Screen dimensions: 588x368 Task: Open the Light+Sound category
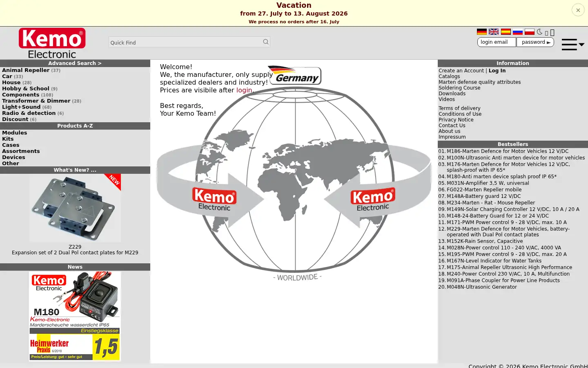click(21, 107)
